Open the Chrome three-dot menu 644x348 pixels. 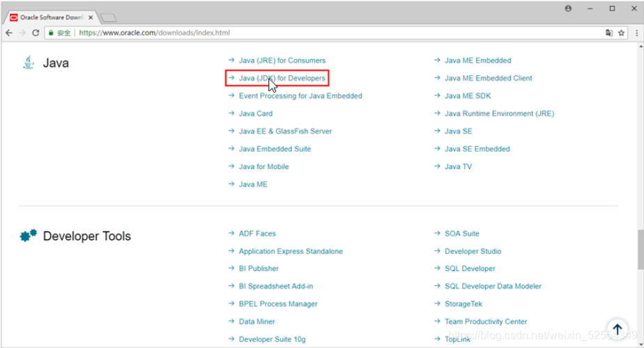tap(636, 33)
